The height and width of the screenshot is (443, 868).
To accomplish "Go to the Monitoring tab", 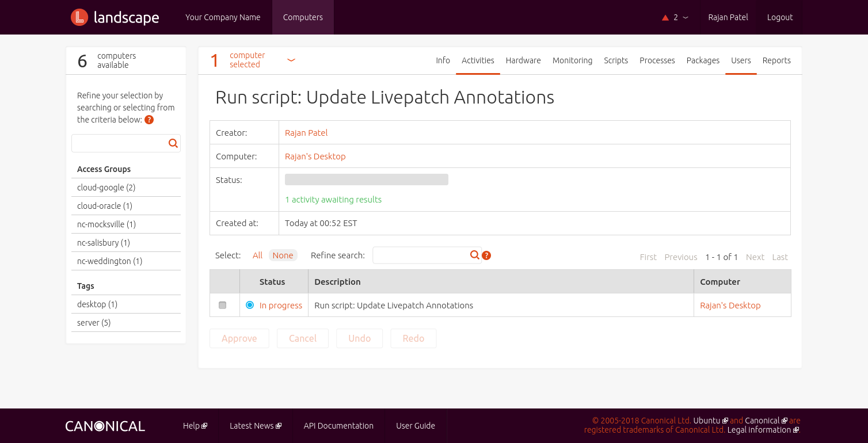I will [x=572, y=60].
